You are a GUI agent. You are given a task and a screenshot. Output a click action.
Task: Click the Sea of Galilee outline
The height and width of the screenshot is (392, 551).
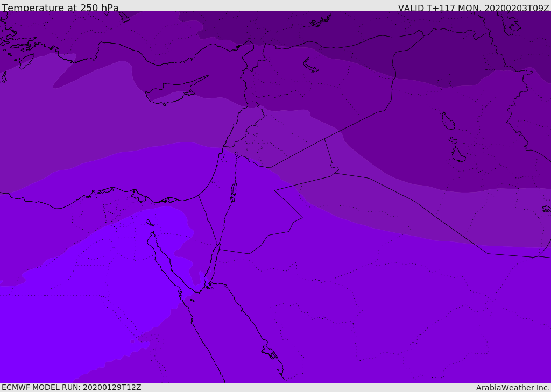pos(236,154)
